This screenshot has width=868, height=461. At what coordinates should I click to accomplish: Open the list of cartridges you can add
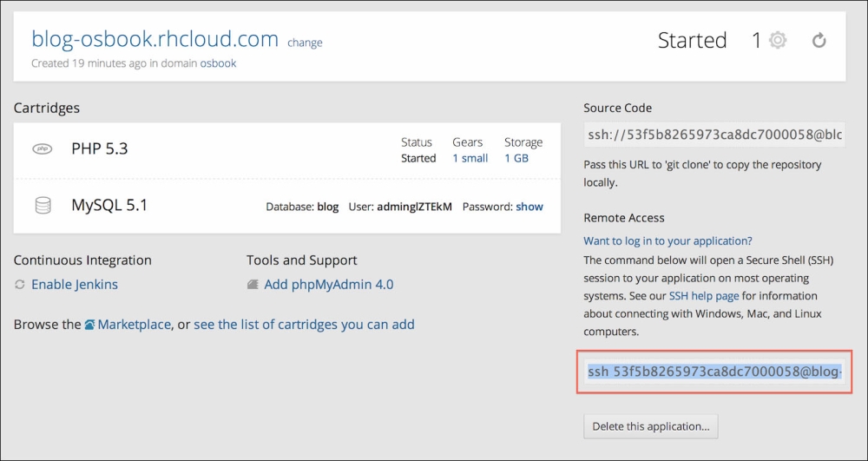coord(304,325)
